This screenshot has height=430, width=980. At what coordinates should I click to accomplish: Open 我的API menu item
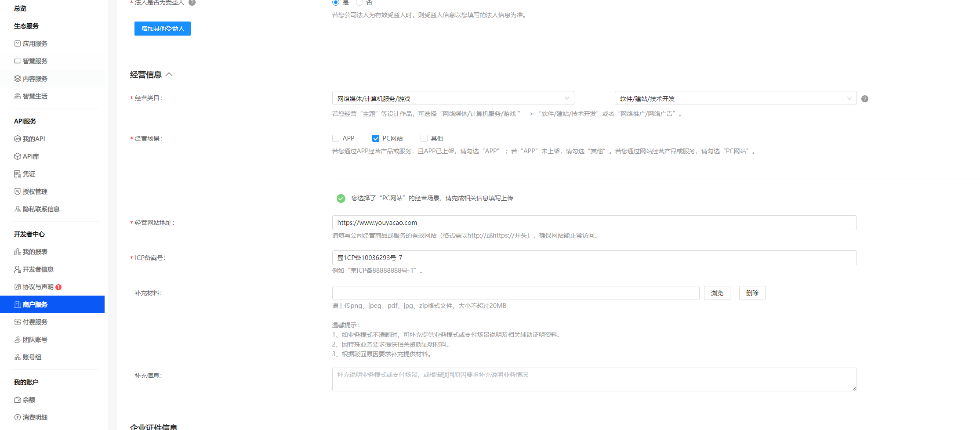click(x=52, y=139)
